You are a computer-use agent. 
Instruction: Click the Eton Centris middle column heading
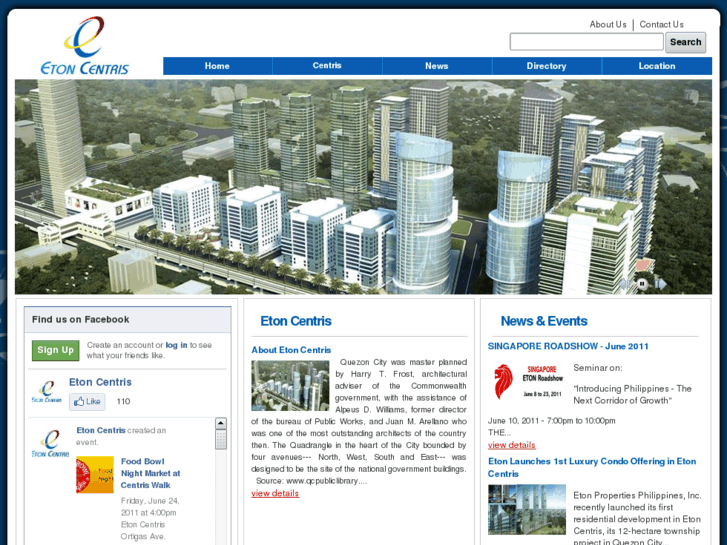pos(296,321)
